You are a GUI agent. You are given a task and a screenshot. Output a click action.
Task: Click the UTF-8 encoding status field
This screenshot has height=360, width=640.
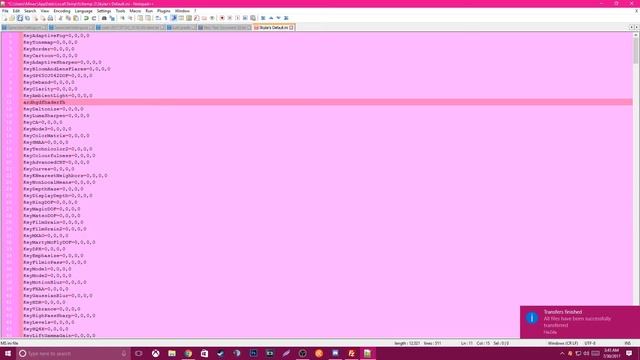click(590, 343)
